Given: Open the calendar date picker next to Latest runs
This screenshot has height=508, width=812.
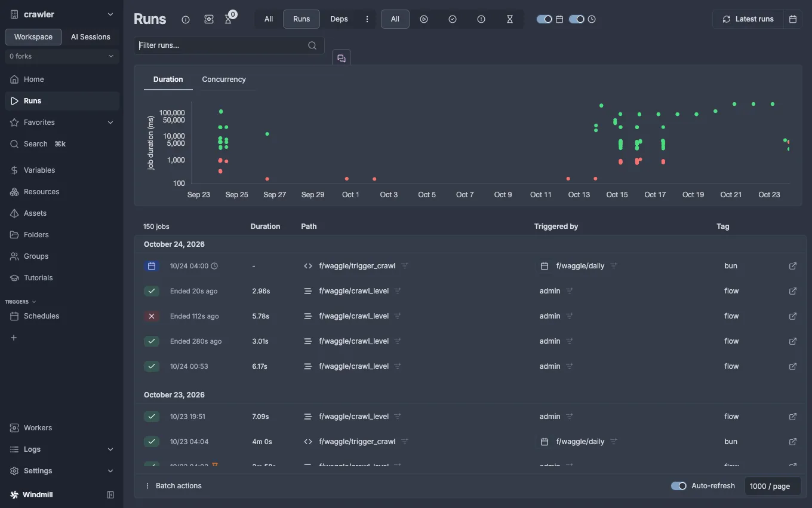Looking at the screenshot, I should (793, 19).
